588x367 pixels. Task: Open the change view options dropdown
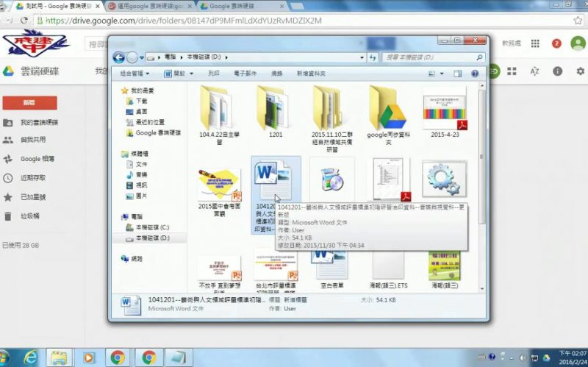[x=443, y=74]
